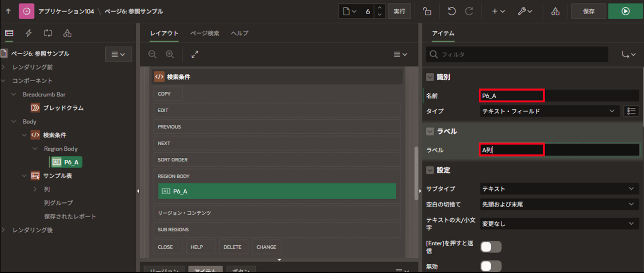Expand the layout pane with arrows icon
Screen dimensions: 644x273
click(195, 54)
